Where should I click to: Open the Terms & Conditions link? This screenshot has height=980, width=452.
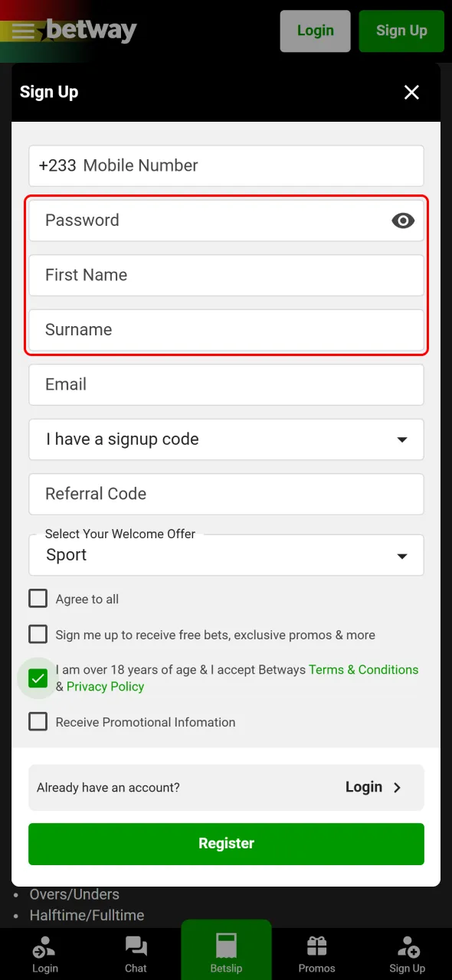pyautogui.click(x=364, y=669)
